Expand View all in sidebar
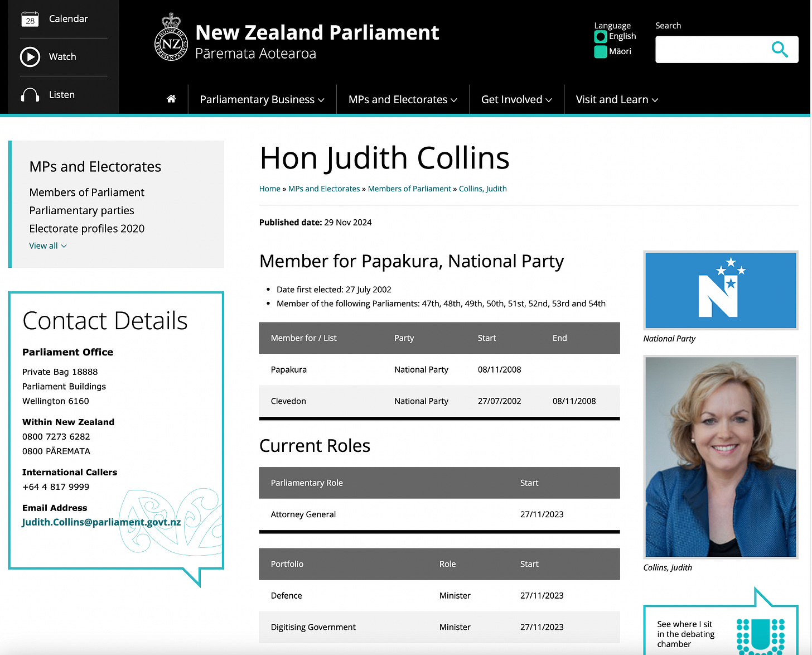 pyautogui.click(x=48, y=246)
